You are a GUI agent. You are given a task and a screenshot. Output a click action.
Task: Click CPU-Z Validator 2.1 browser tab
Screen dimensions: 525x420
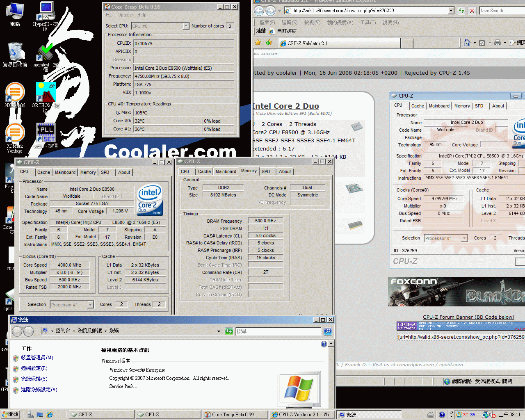point(339,43)
